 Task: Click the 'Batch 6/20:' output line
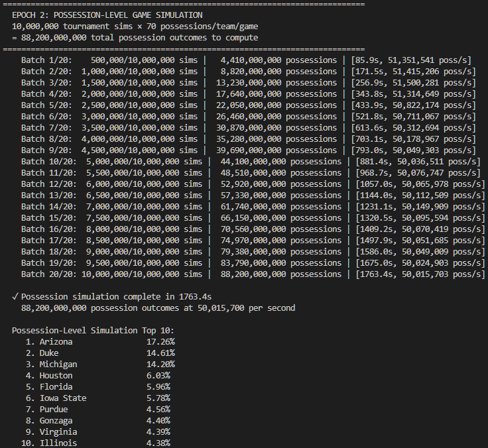[249, 117]
